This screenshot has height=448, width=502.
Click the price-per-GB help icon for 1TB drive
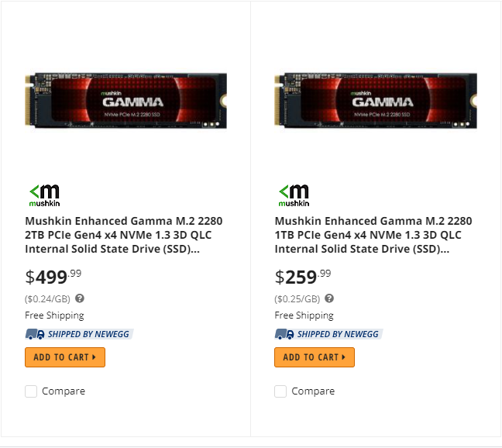click(x=329, y=298)
